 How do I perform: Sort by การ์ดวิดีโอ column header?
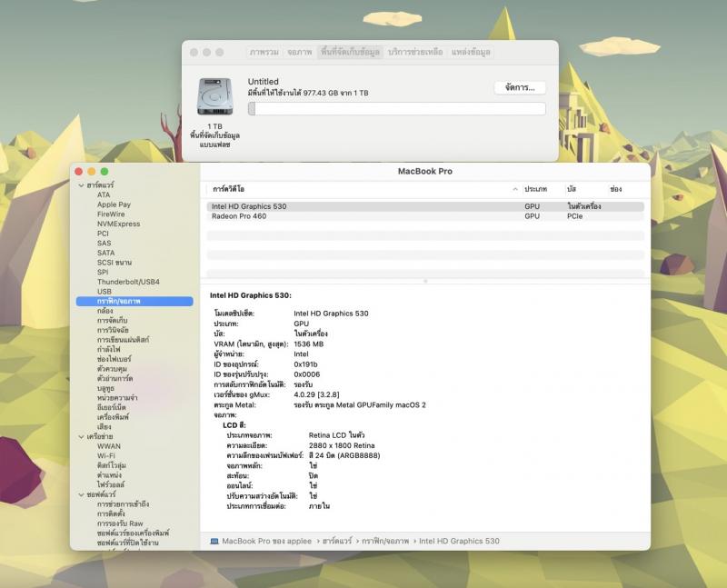point(228,189)
